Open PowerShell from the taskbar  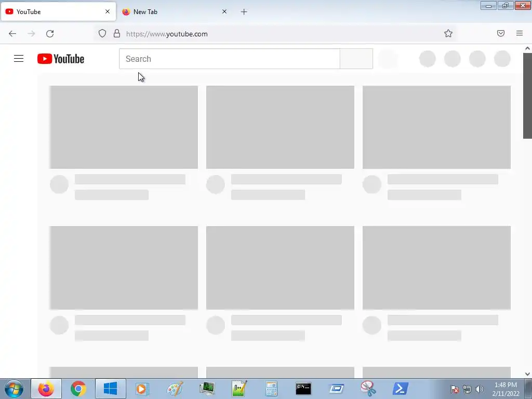tap(401, 389)
